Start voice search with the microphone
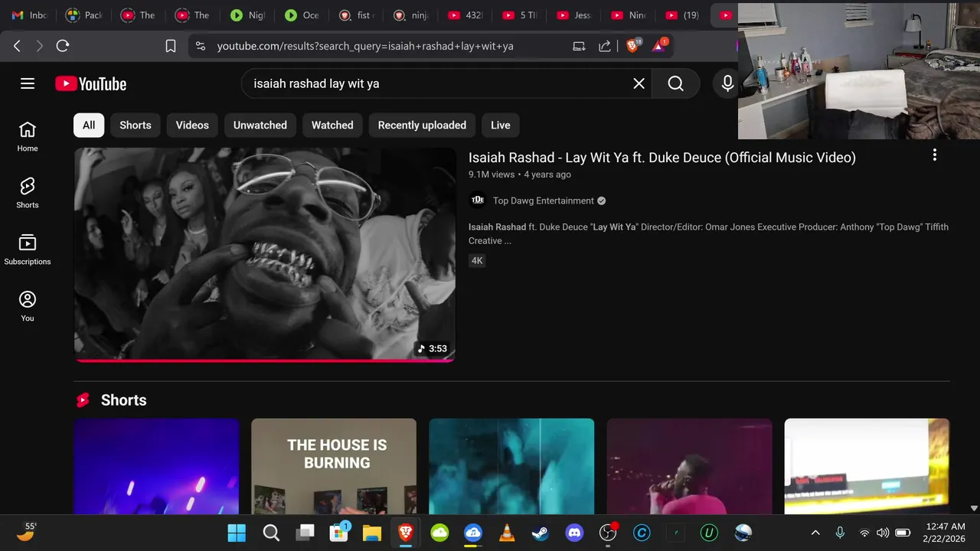980x551 pixels. click(727, 83)
